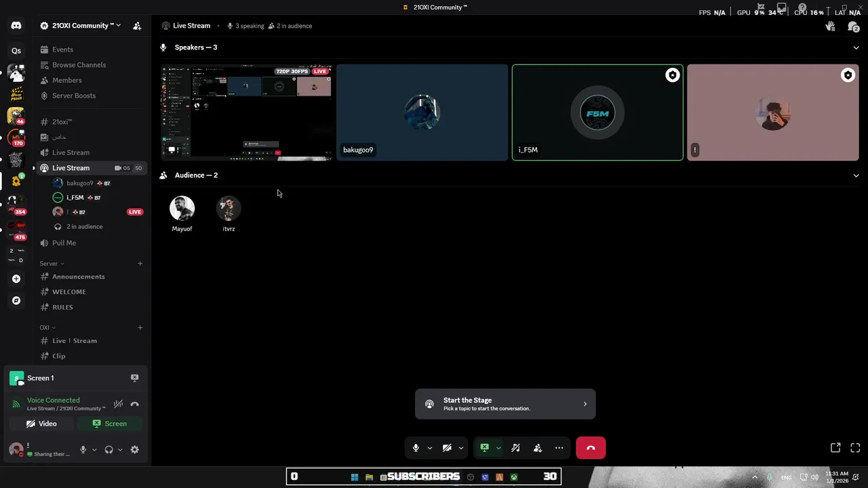
Task: Toggle microphone in stage control bar
Action: pos(416,448)
